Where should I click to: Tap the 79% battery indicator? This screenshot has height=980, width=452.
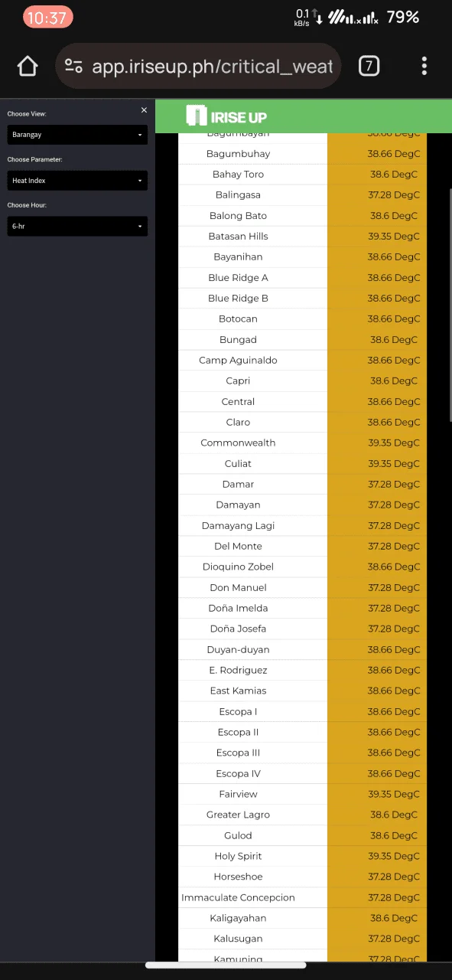point(402,17)
